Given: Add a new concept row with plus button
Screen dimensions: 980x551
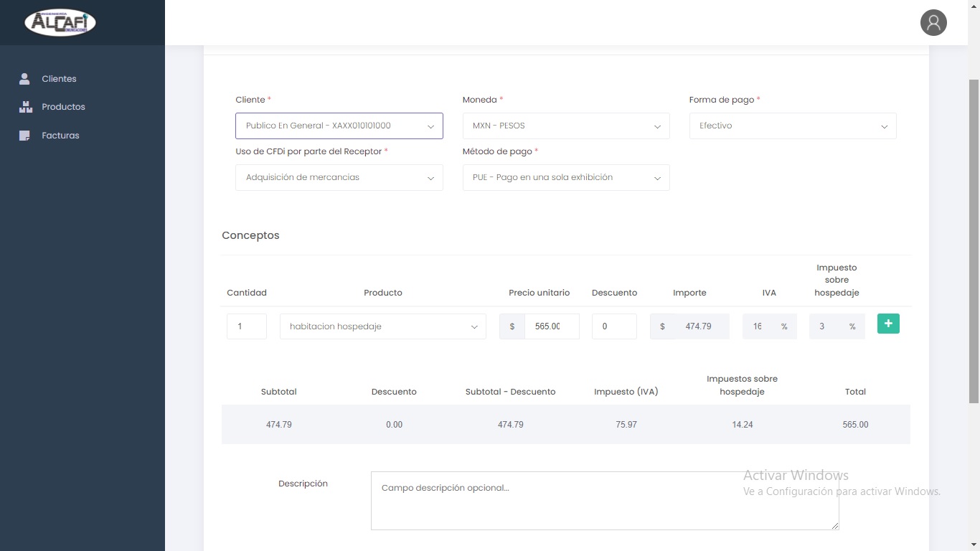Looking at the screenshot, I should point(888,324).
